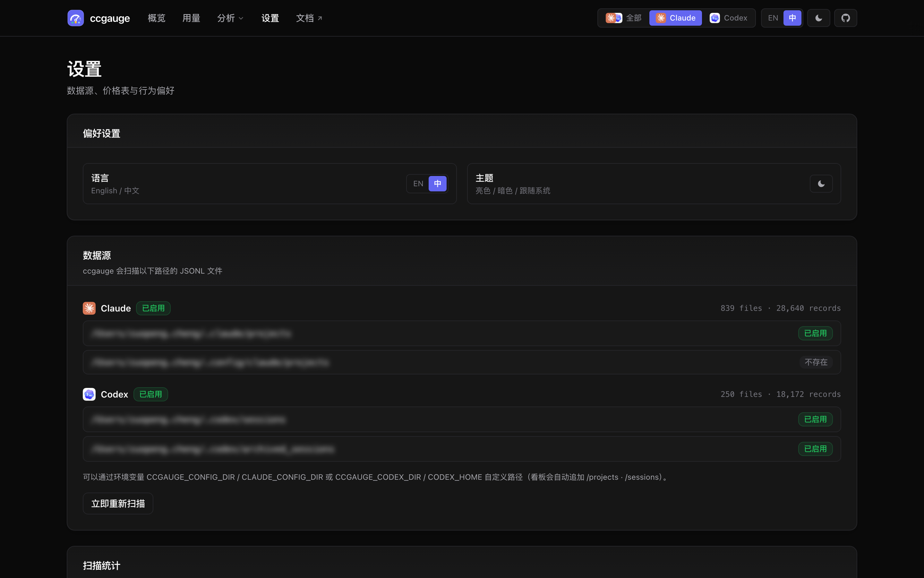Click 839 files · 28,640 records text
Viewport: 924px width, 578px height.
point(781,308)
